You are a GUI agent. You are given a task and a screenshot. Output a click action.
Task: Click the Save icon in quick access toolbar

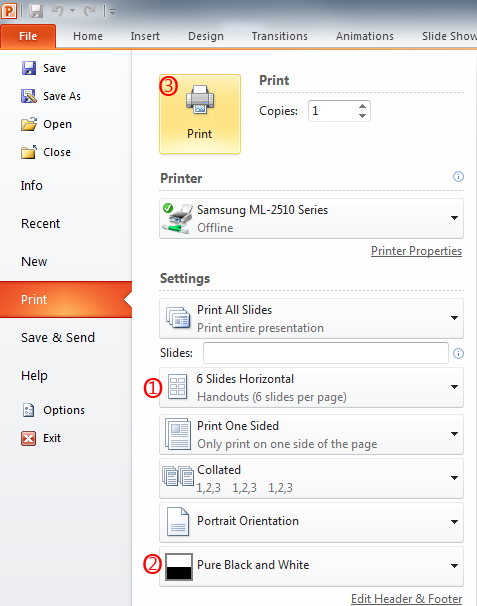36,11
